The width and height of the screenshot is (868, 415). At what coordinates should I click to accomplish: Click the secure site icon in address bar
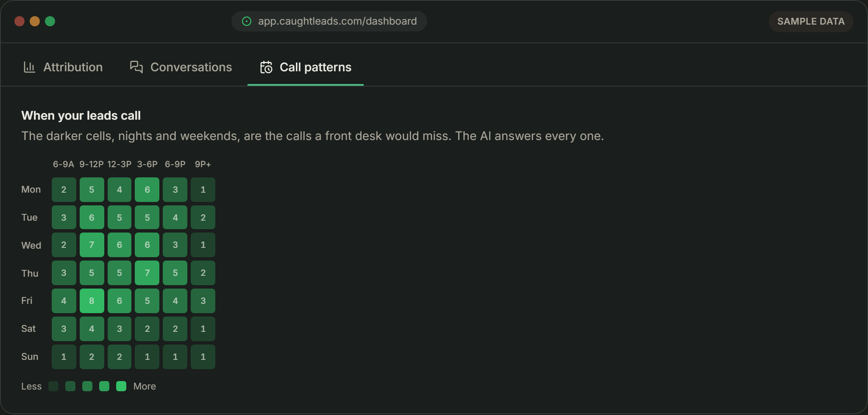pyautogui.click(x=247, y=21)
